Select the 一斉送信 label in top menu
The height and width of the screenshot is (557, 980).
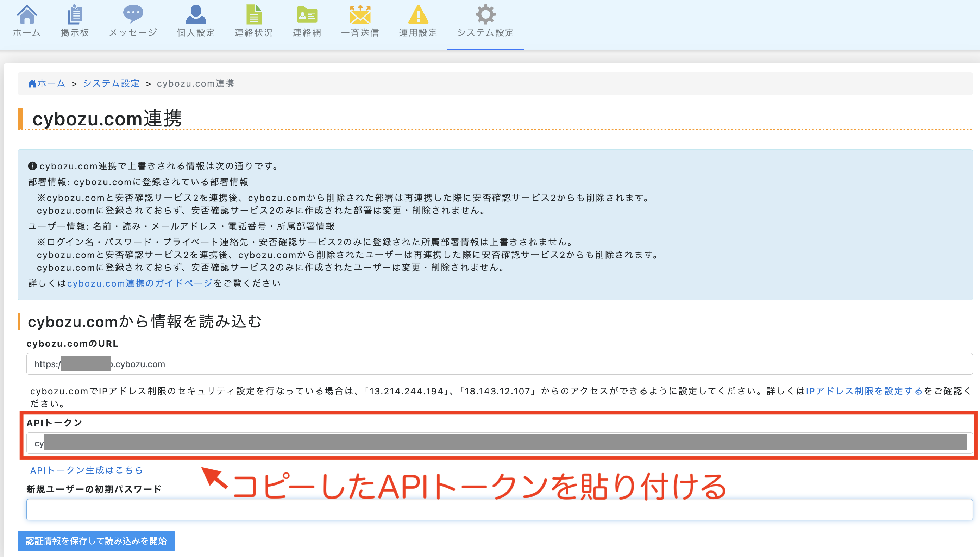pyautogui.click(x=360, y=33)
